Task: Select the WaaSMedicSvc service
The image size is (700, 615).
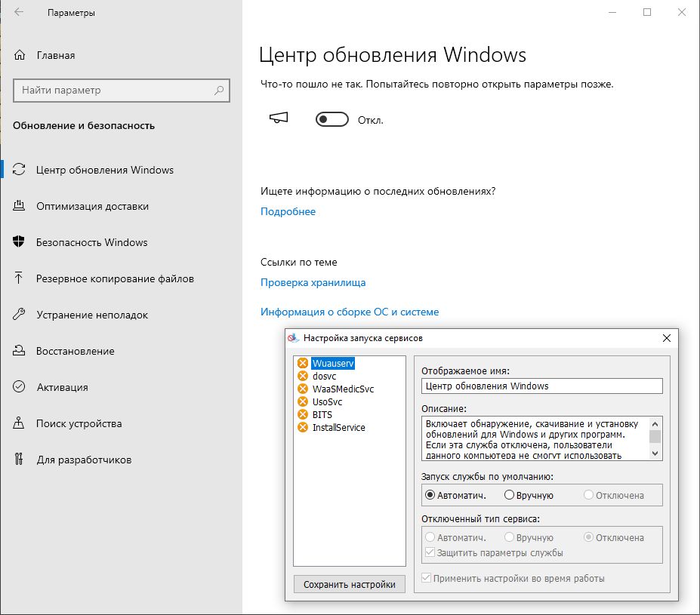Action: [x=343, y=389]
